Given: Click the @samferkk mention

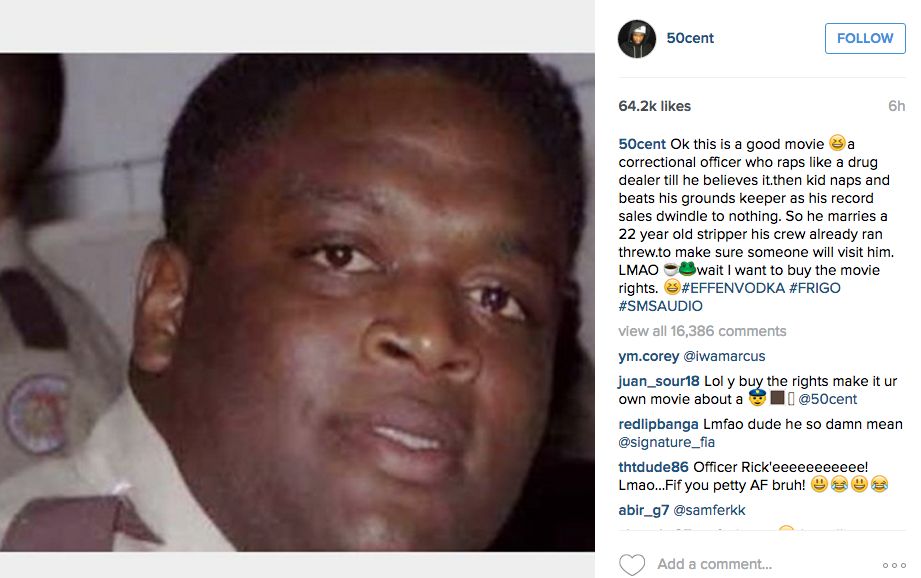Looking at the screenshot, I should click(x=709, y=510).
